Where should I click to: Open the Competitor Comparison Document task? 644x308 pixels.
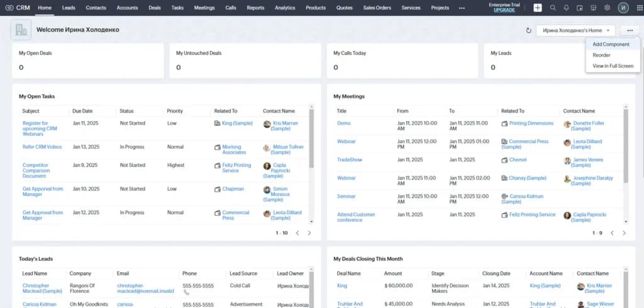(x=36, y=170)
